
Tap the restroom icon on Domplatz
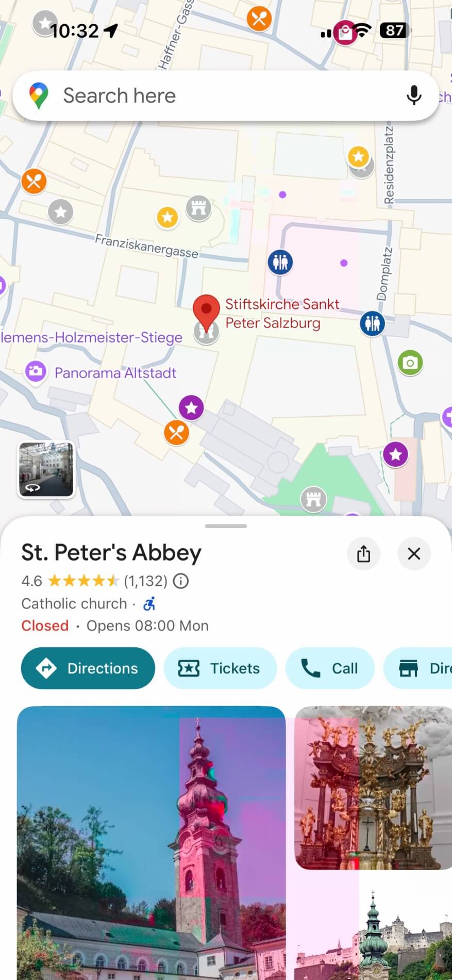372,323
